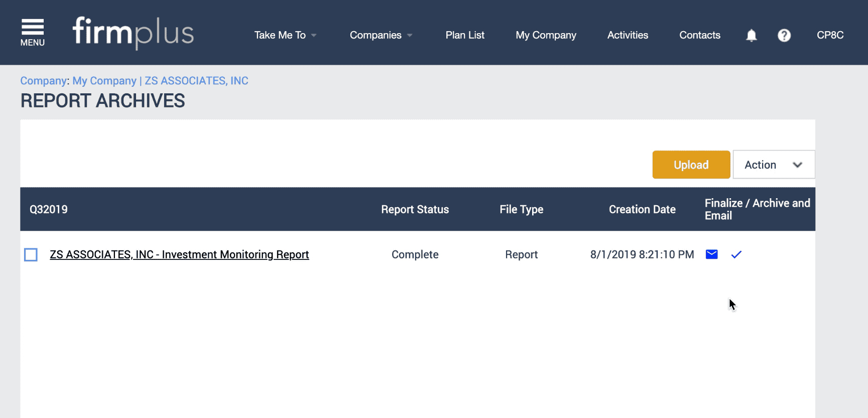This screenshot has width=868, height=418.
Task: Open the Contacts page
Action: (x=700, y=35)
